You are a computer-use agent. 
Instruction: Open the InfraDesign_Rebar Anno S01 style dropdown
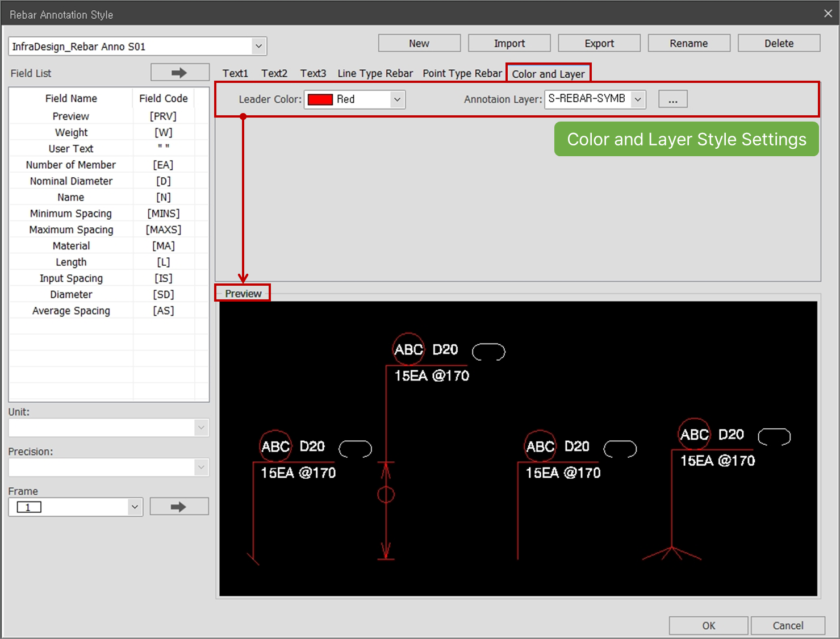coord(258,47)
